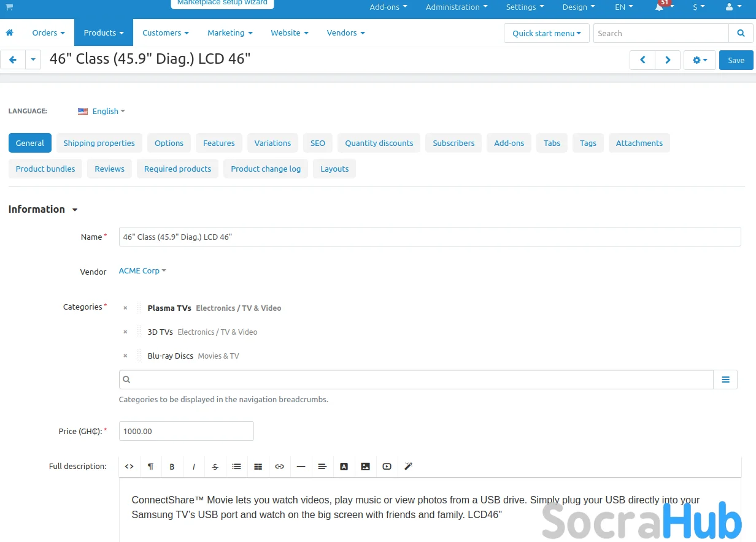Switch to the Features tab
The width and height of the screenshot is (756, 542).
219,143
